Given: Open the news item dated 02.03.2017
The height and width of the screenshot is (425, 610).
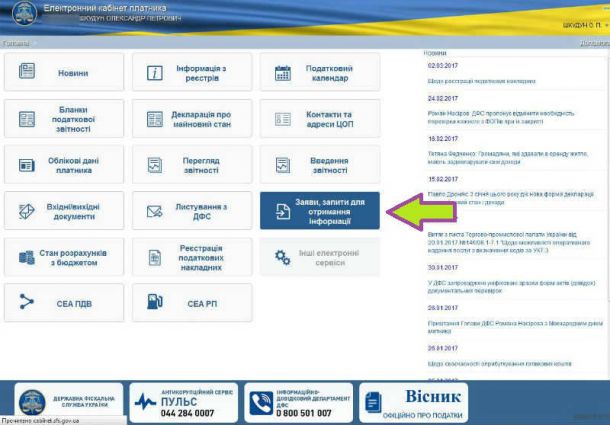Looking at the screenshot, I should tap(481, 81).
